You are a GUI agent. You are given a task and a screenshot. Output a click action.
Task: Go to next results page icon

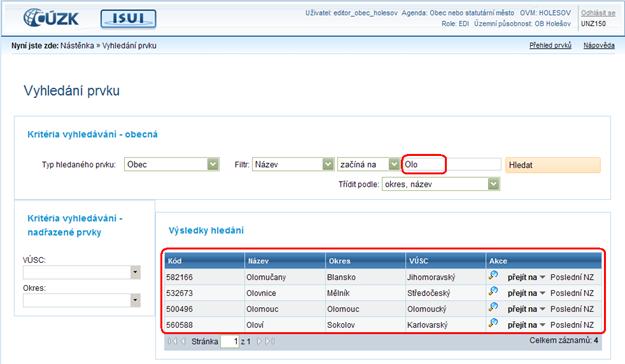point(260,341)
